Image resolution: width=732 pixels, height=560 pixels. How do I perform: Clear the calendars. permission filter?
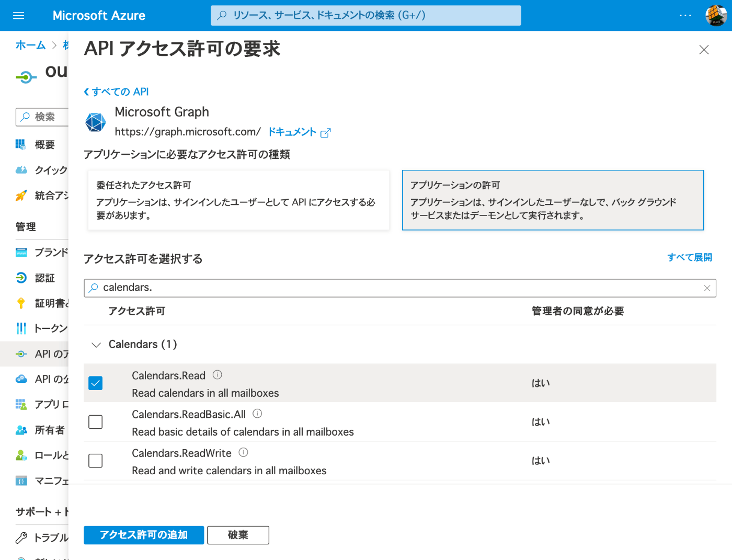pyautogui.click(x=707, y=288)
